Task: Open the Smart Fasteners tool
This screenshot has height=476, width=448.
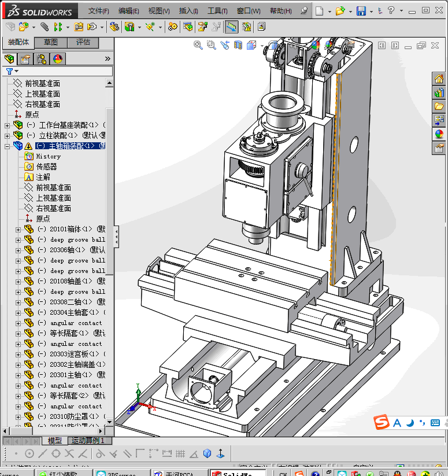Action: tap(79, 27)
